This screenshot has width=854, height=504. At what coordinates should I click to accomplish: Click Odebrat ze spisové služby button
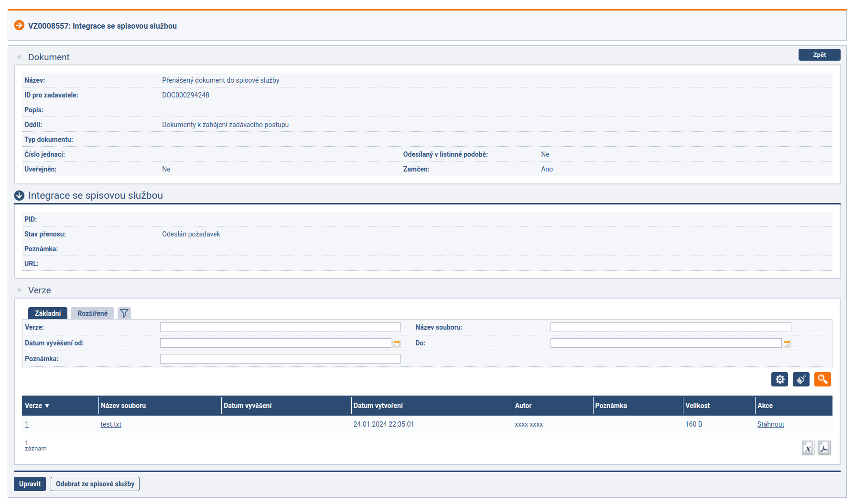[x=95, y=484]
